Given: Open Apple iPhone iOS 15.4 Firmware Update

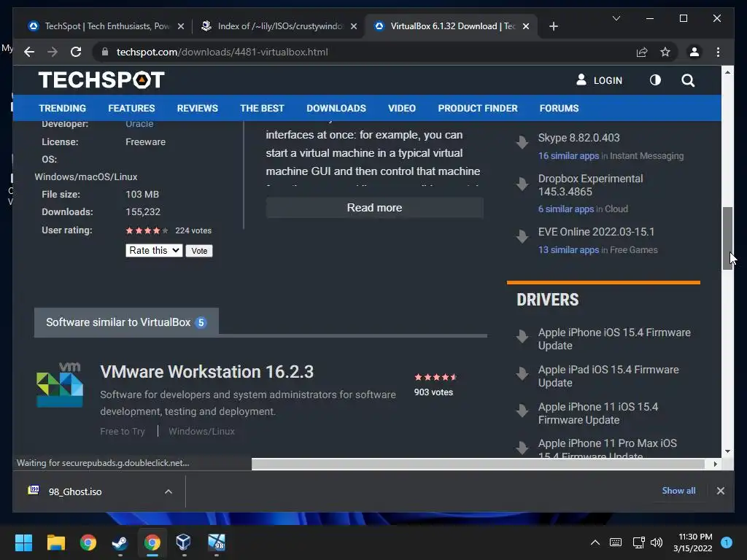Looking at the screenshot, I should tap(614, 339).
